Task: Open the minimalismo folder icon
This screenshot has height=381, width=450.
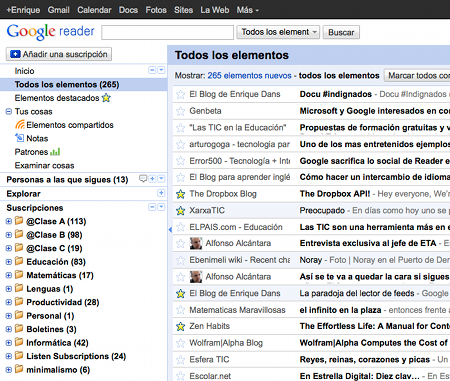Action: coord(19,369)
